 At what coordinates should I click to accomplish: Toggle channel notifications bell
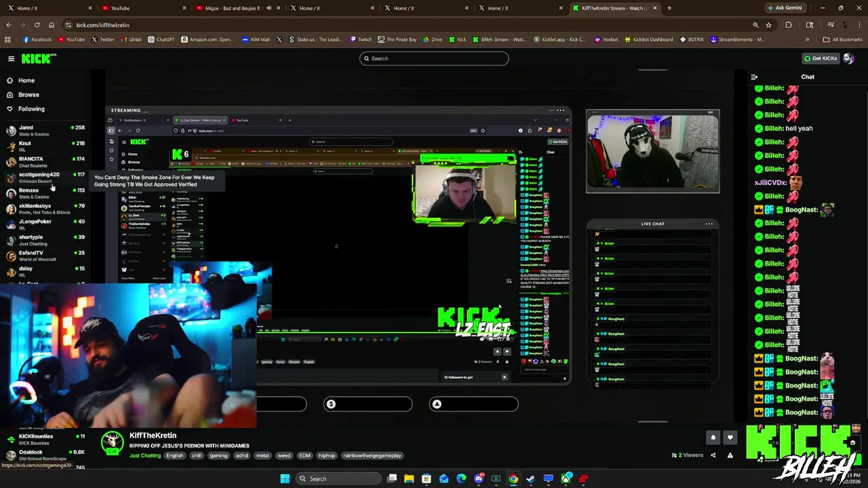tap(713, 438)
